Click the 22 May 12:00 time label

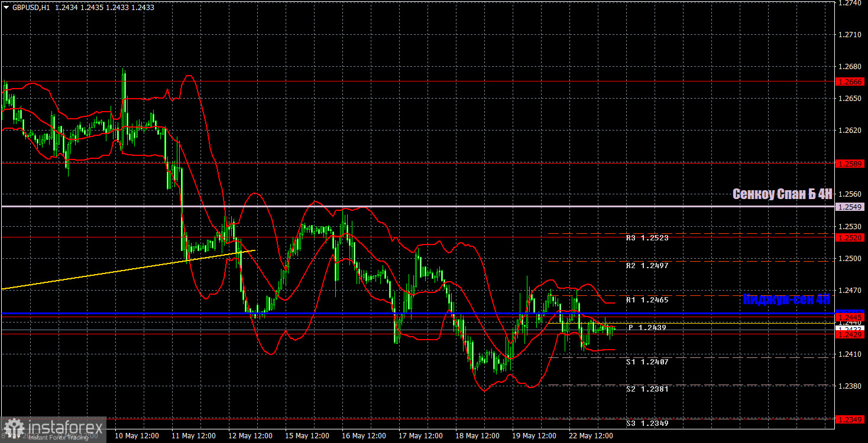click(591, 435)
